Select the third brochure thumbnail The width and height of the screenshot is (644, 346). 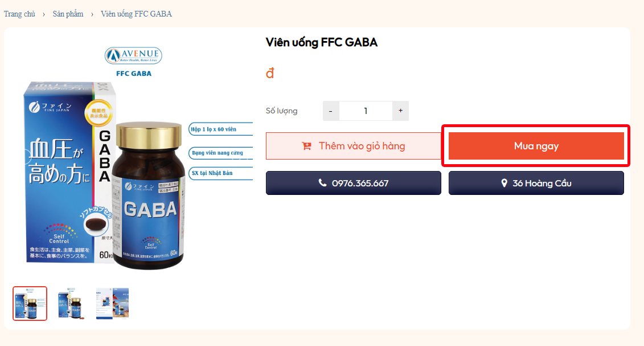[x=112, y=303]
